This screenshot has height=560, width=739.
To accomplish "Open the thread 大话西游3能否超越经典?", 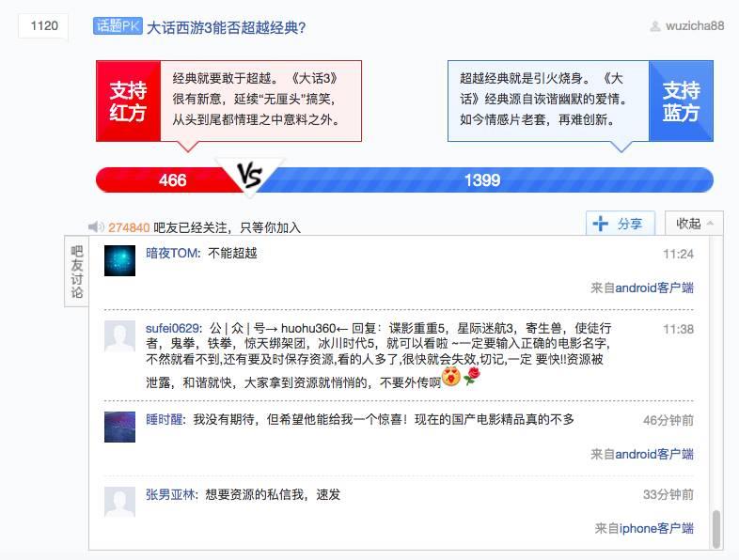I will coord(227,27).
